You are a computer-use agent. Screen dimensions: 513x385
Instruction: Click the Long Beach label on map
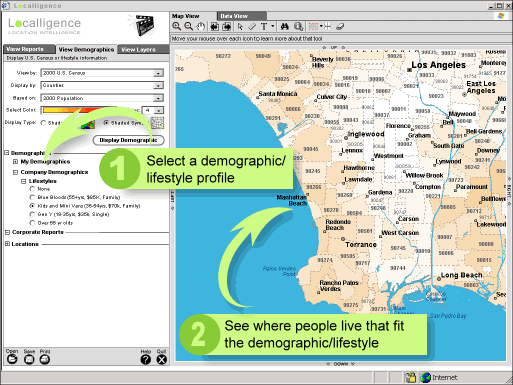point(462,275)
